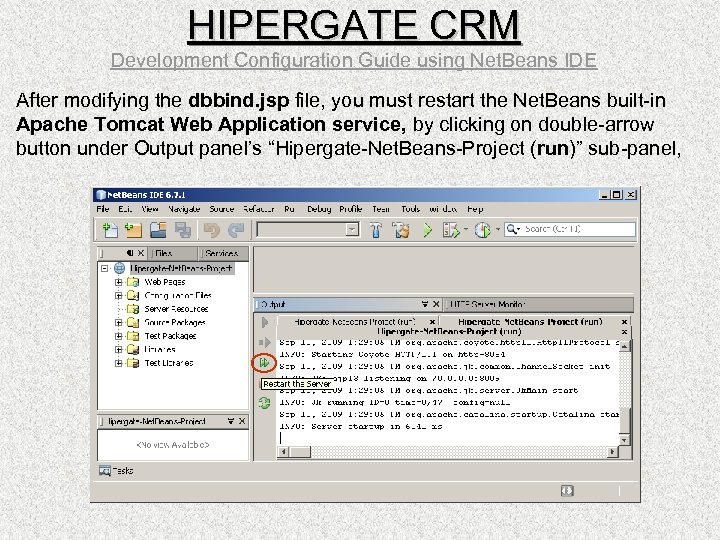Open the Help menu
This screenshot has height=540, width=720.
tap(475, 209)
